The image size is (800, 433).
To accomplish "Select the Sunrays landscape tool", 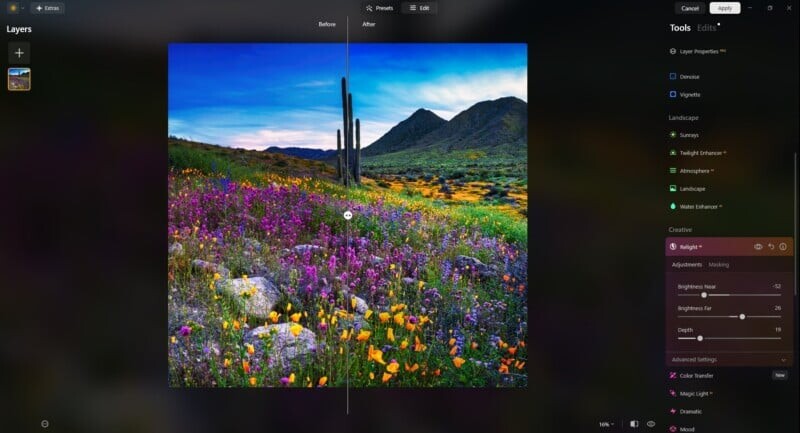I will pos(689,135).
